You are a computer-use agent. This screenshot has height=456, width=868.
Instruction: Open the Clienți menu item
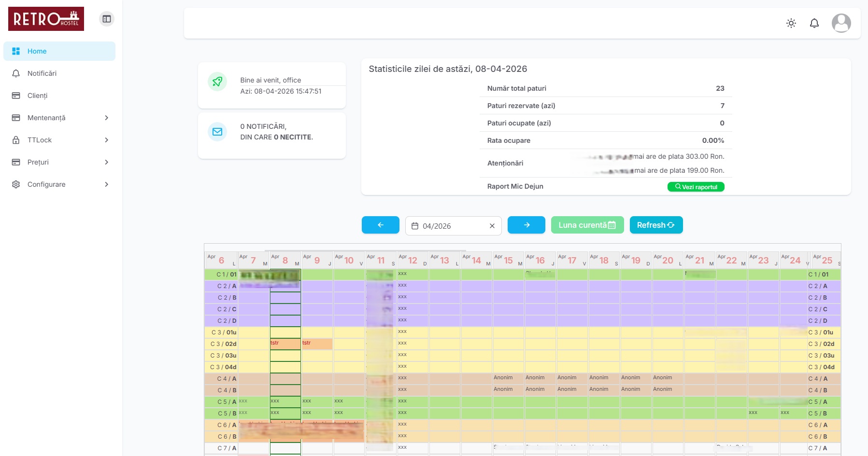point(59,96)
